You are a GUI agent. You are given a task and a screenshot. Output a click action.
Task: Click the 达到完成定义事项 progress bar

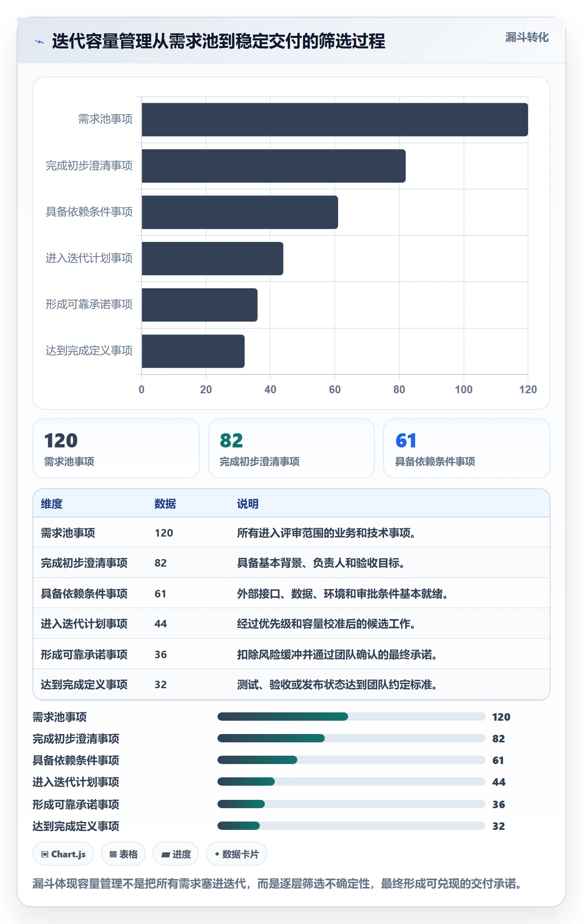point(351,826)
